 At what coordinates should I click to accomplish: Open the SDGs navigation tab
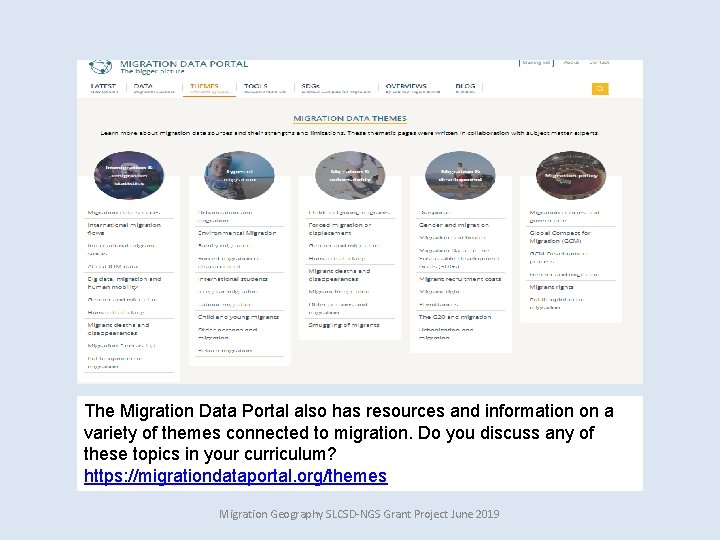(336, 88)
